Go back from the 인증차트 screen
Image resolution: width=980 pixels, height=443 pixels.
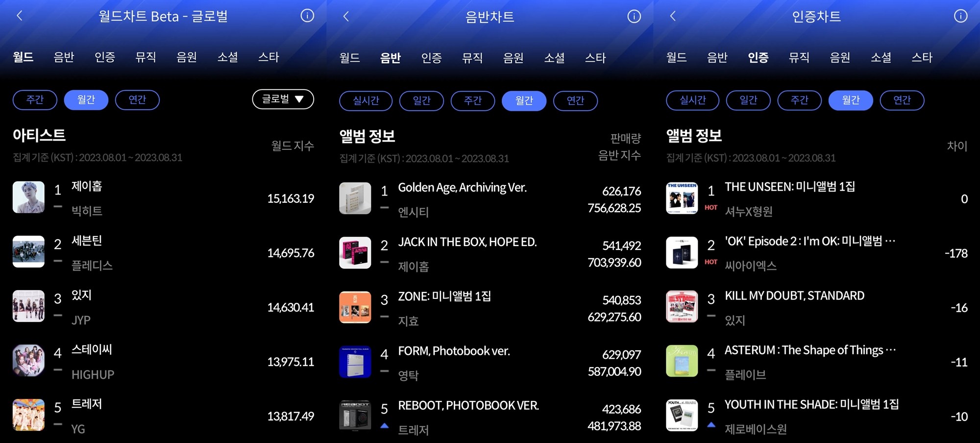click(673, 16)
